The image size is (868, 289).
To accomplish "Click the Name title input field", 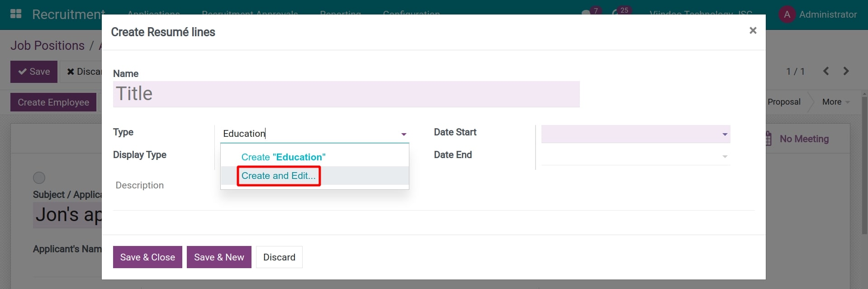I will (x=346, y=94).
